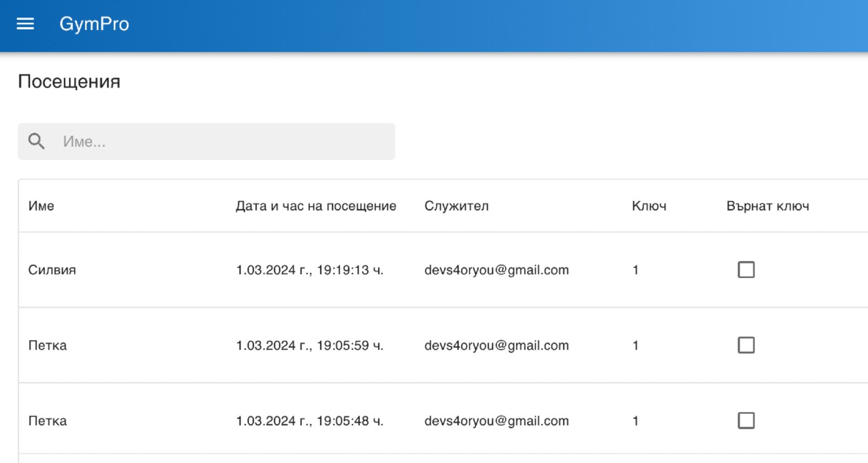
Task: Select the Служител column header
Action: point(456,206)
